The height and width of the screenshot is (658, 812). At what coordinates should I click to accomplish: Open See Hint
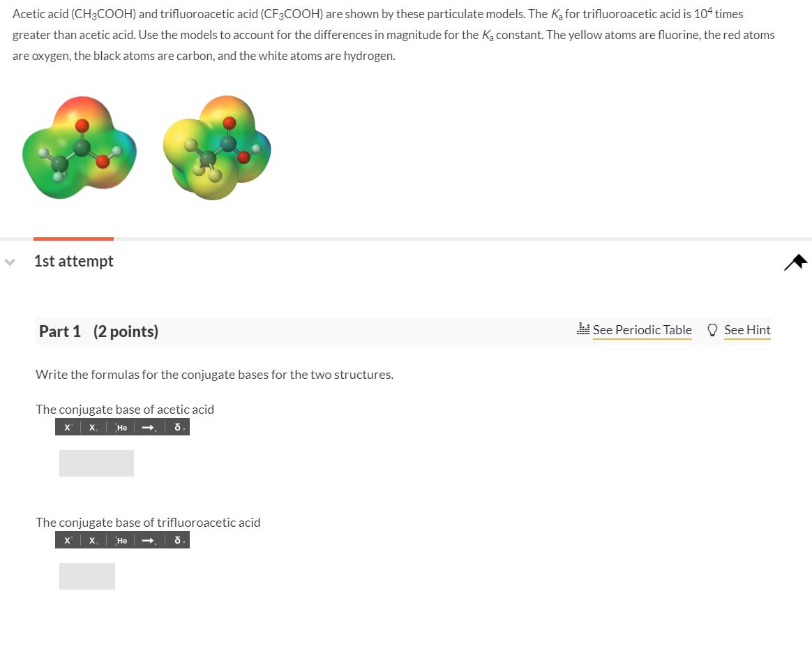pyautogui.click(x=747, y=329)
